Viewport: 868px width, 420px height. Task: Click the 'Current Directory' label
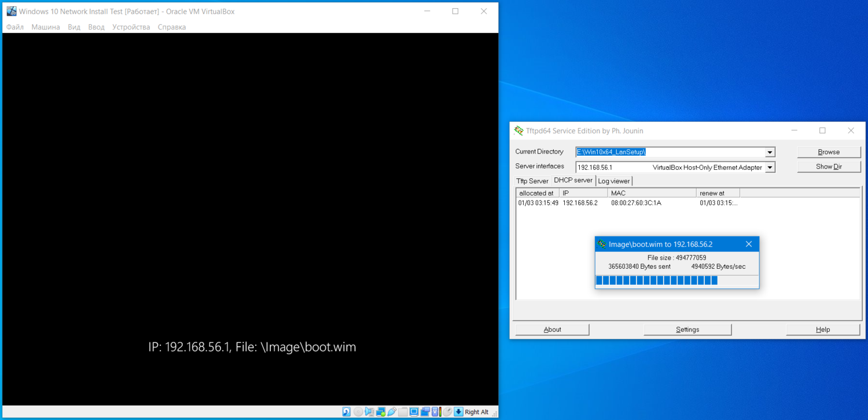539,152
